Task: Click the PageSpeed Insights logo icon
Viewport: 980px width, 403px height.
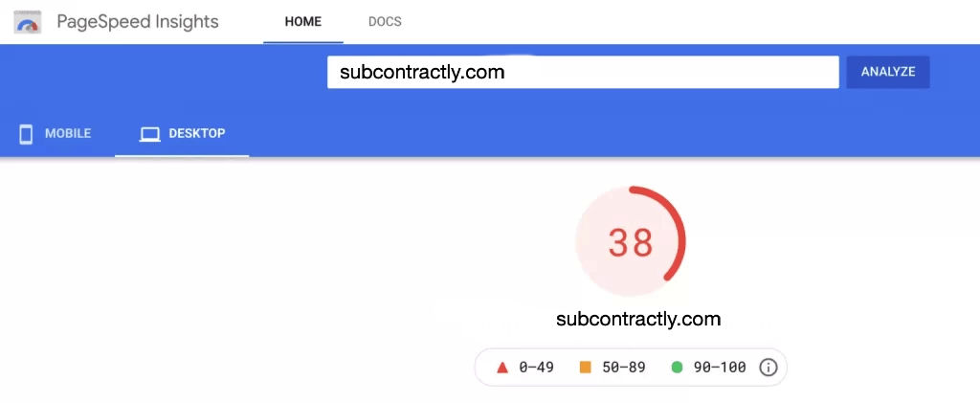Action: tap(28, 22)
